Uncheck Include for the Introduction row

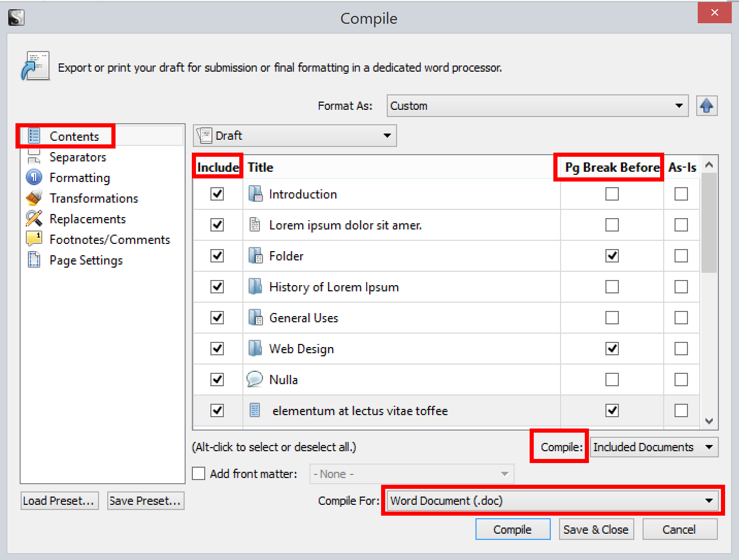[217, 194]
